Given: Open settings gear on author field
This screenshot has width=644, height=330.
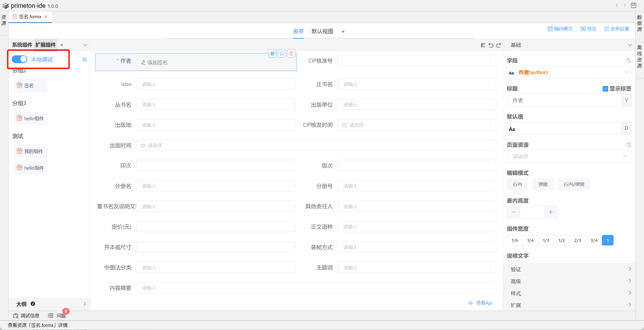Looking at the screenshot, I should click(273, 54).
